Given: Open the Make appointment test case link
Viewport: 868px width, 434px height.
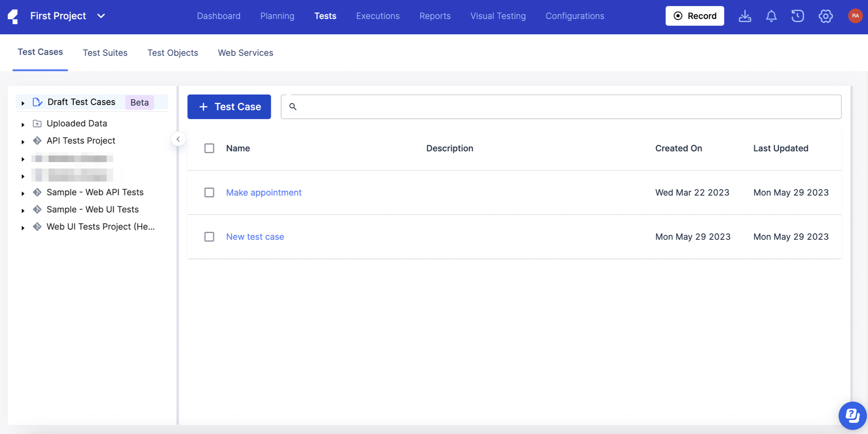Looking at the screenshot, I should coord(264,192).
